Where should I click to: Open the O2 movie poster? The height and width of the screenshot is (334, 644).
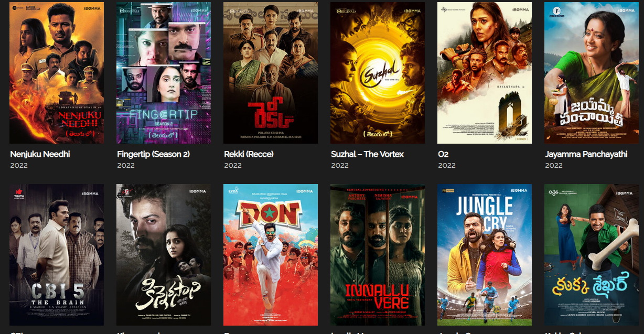(x=485, y=73)
